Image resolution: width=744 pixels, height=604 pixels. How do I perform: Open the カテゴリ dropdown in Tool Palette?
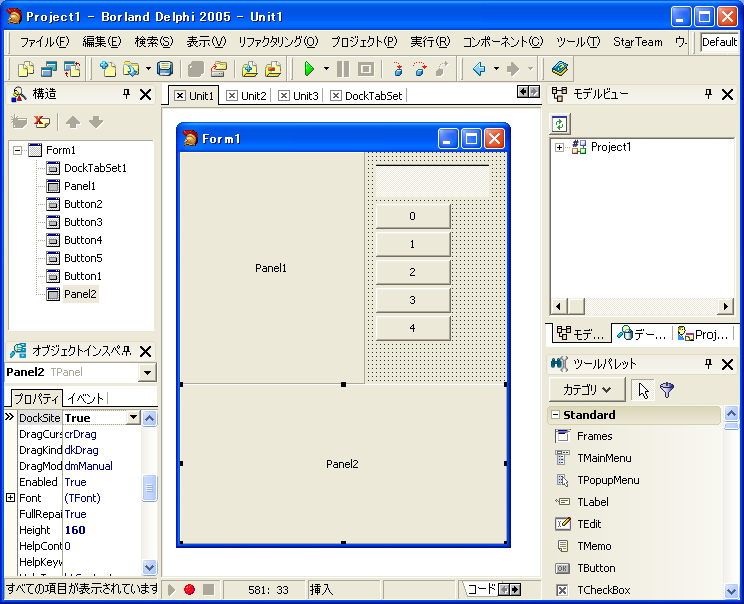(587, 390)
